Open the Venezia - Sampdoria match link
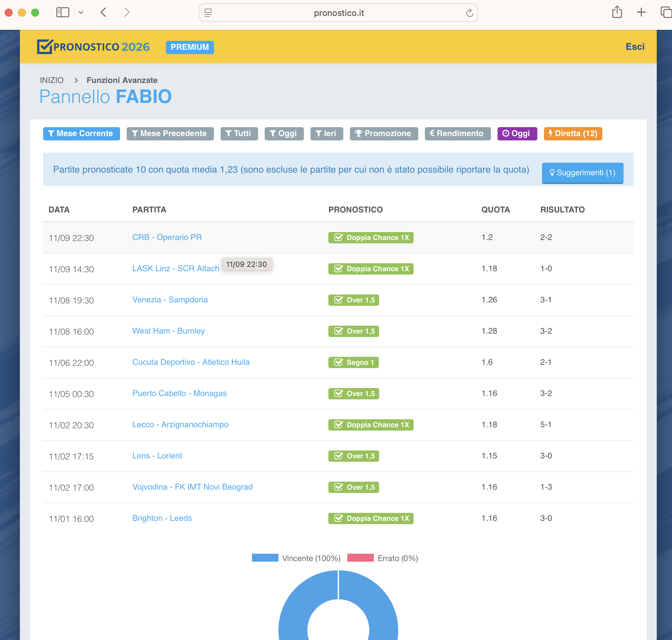 click(x=170, y=299)
